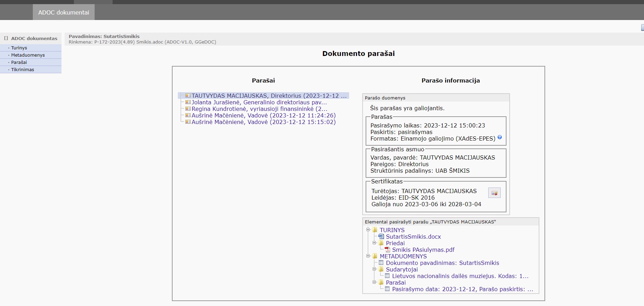The height and width of the screenshot is (306, 644).
Task: Click the view certificate icon button
Action: [494, 193]
